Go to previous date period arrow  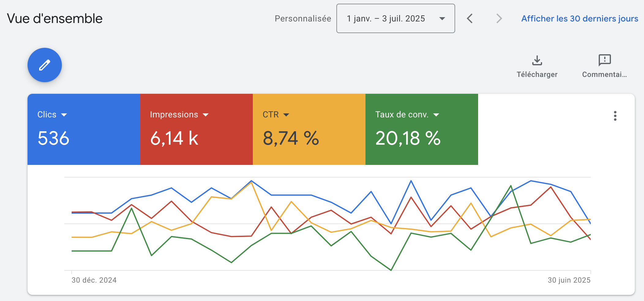coord(470,18)
